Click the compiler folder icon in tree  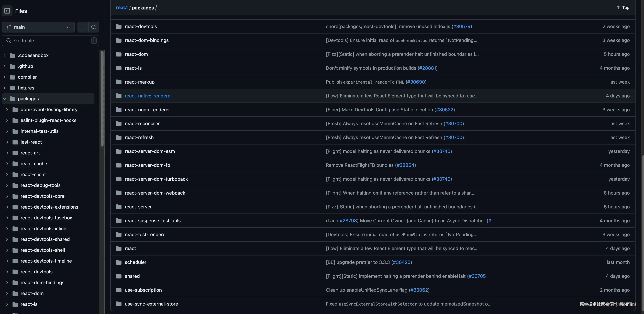13,77
